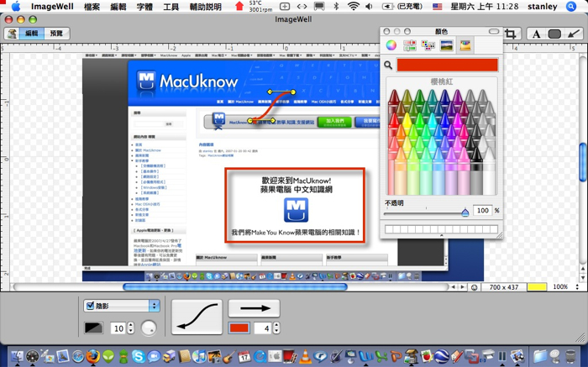Click the shadow size field showing 10

point(118,328)
